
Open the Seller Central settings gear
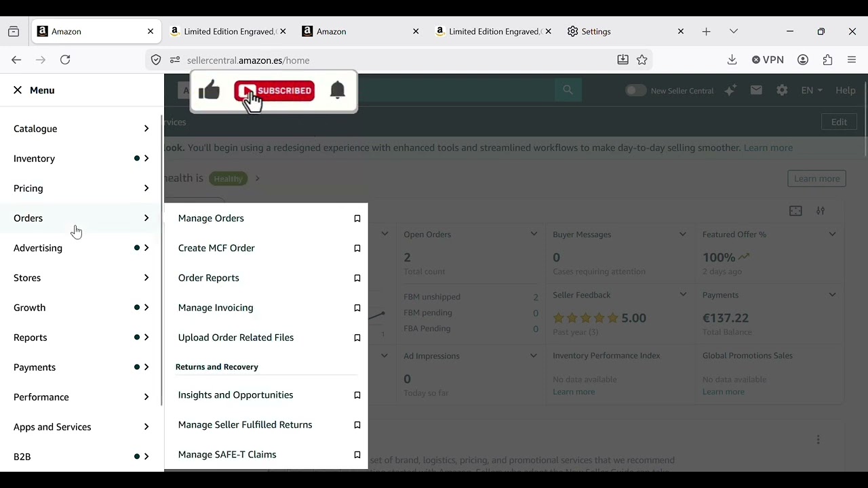click(782, 90)
